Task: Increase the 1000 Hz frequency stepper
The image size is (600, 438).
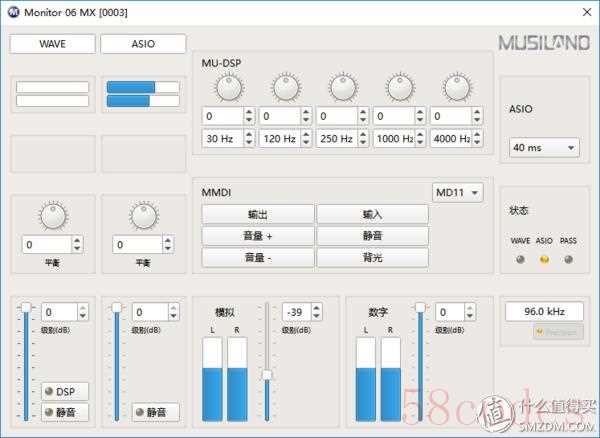Action: click(x=420, y=135)
